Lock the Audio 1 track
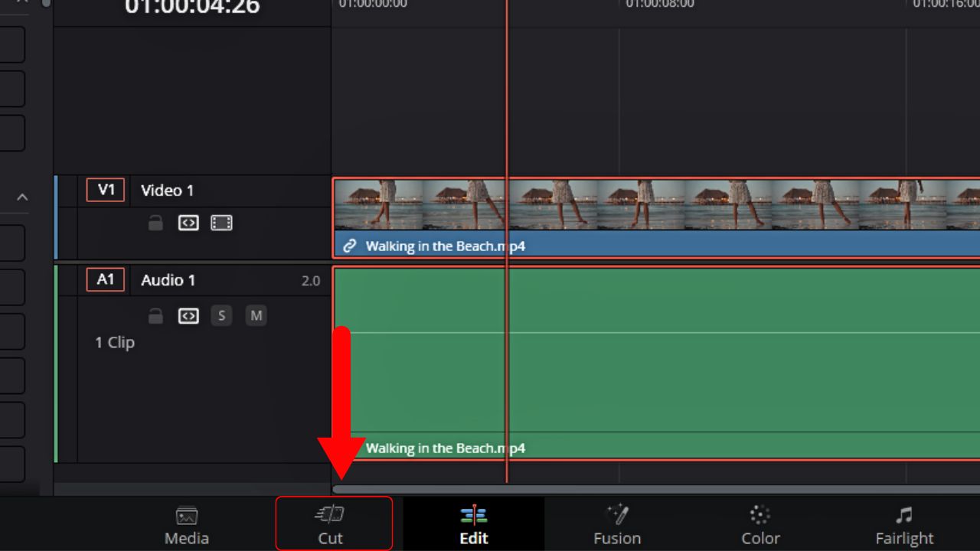Viewport: 980px width, 551px height. click(x=155, y=316)
